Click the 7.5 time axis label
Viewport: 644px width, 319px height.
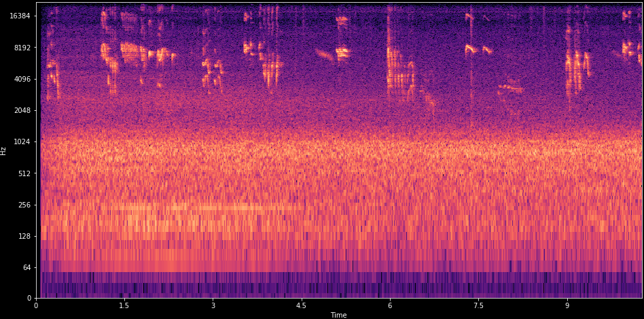(x=478, y=306)
